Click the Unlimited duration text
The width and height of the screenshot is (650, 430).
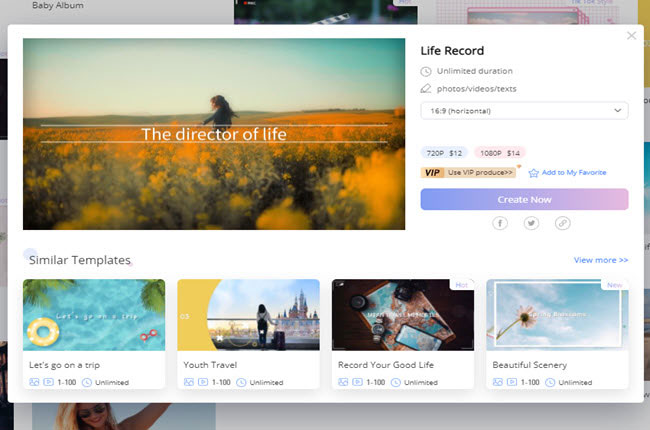click(475, 71)
